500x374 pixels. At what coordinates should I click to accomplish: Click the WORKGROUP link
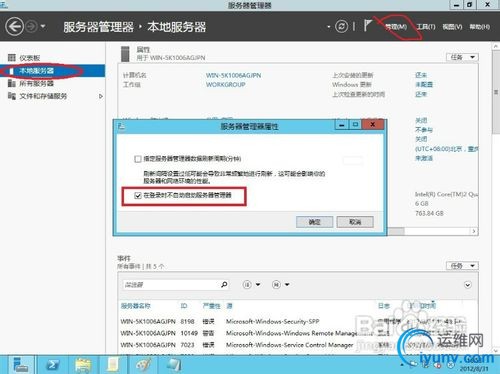(226, 85)
